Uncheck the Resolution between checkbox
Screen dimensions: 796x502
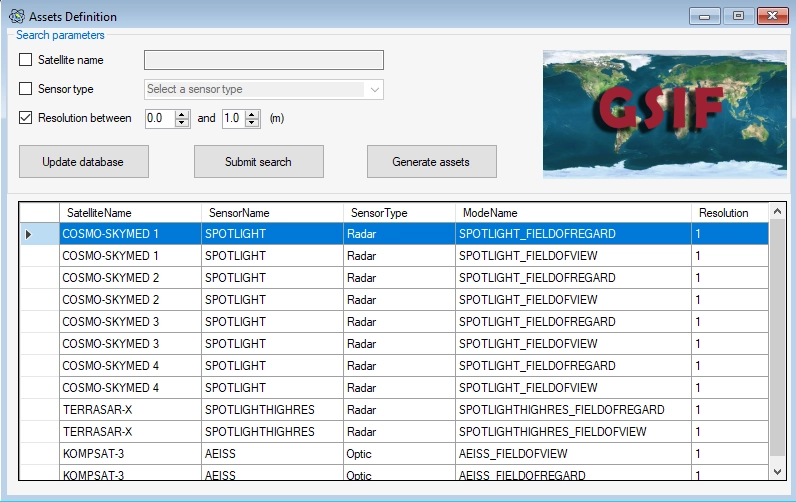[x=25, y=118]
